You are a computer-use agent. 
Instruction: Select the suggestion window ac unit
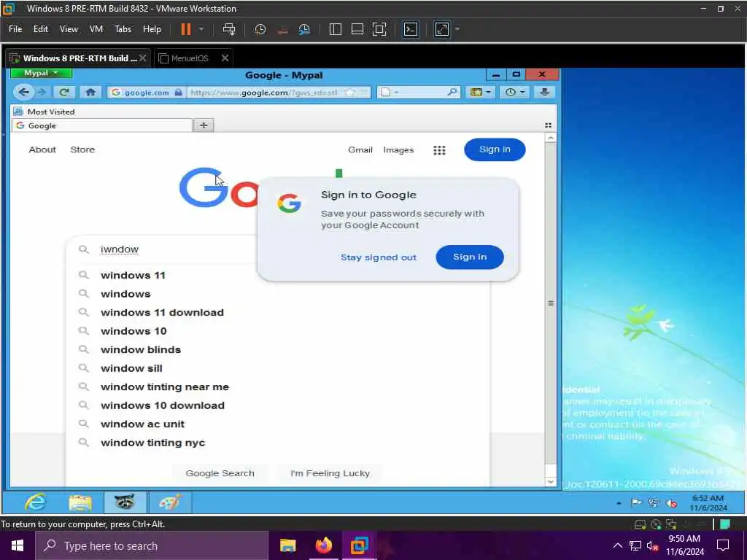142,424
